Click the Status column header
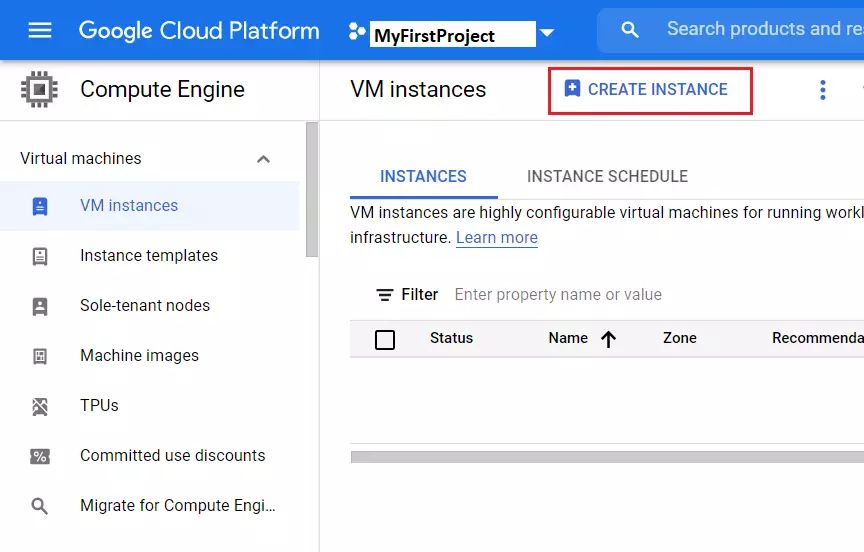 451,338
